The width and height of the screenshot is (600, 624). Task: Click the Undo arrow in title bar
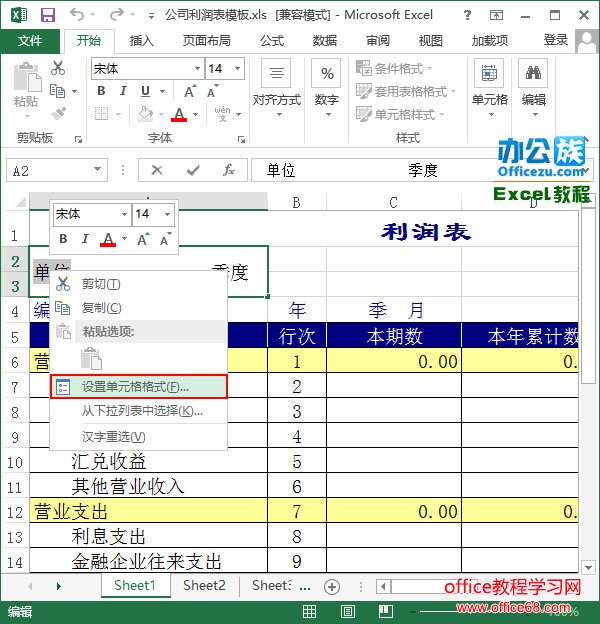pos(77,15)
